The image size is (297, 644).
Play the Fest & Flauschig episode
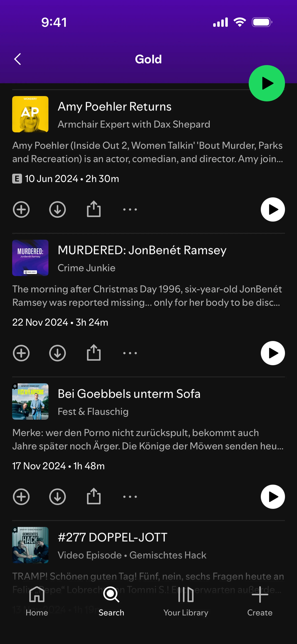coord(273,497)
